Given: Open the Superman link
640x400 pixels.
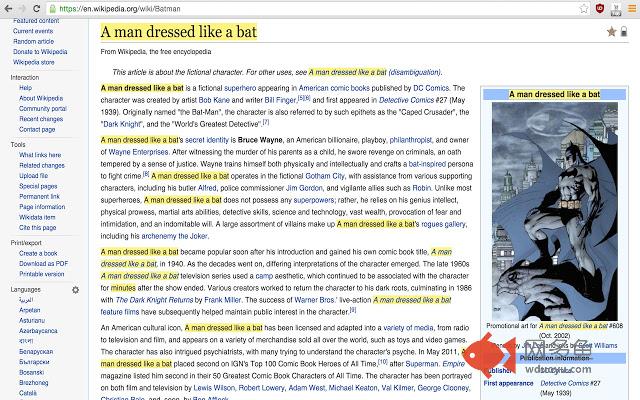Looking at the screenshot, I should tap(422, 364).
